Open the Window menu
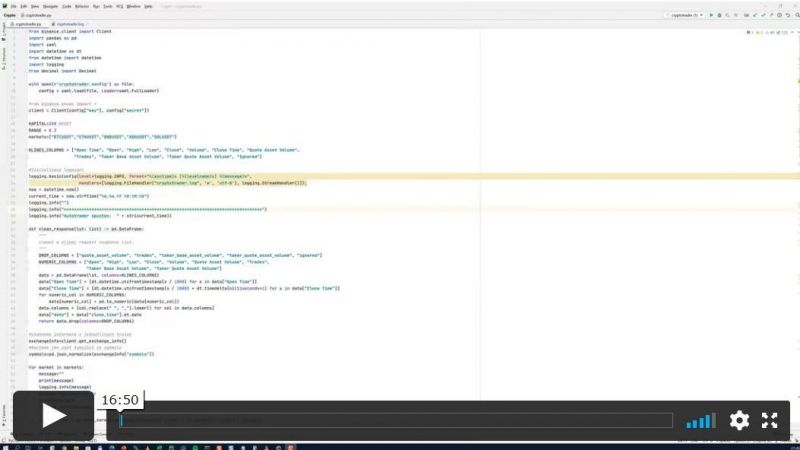800x450 pixels. click(133, 7)
